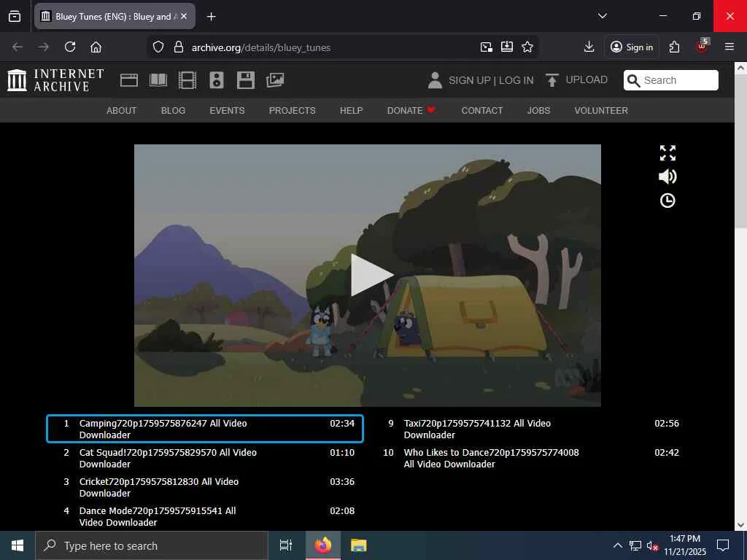This screenshot has height=560, width=747.
Task: Click the page vertical scrollbar thumb
Action: (x=741, y=150)
